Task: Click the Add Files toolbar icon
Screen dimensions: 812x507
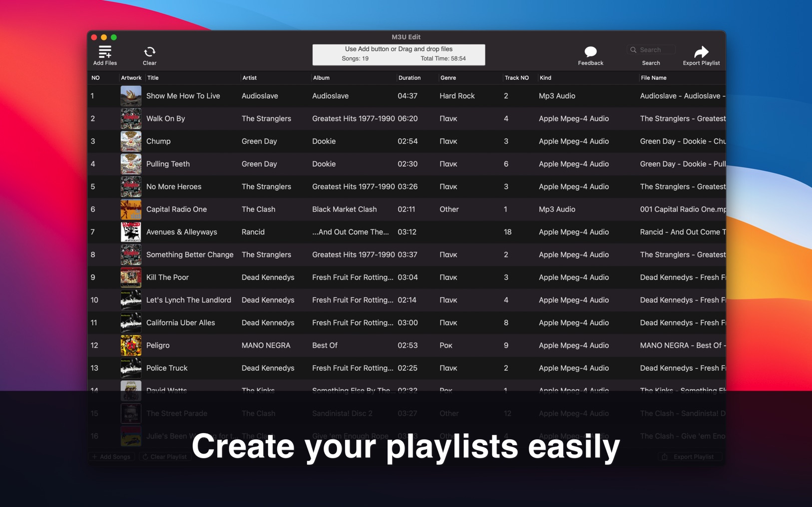Action: pos(105,52)
